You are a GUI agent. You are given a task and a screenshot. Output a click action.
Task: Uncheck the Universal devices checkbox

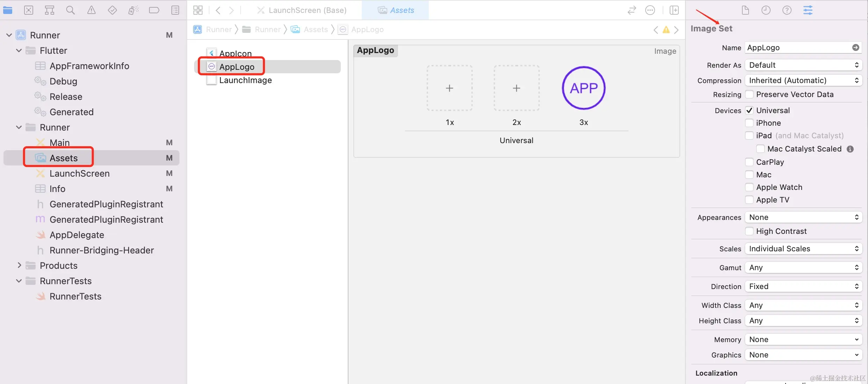749,110
